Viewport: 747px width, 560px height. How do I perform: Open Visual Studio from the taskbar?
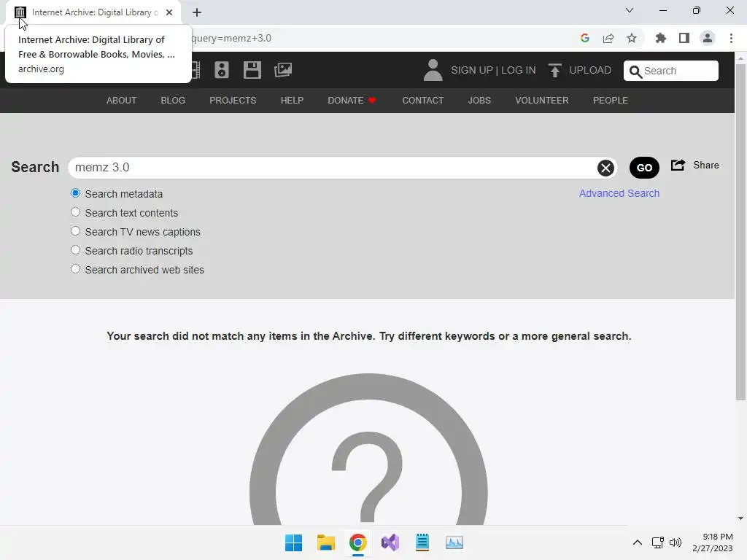tap(390, 542)
